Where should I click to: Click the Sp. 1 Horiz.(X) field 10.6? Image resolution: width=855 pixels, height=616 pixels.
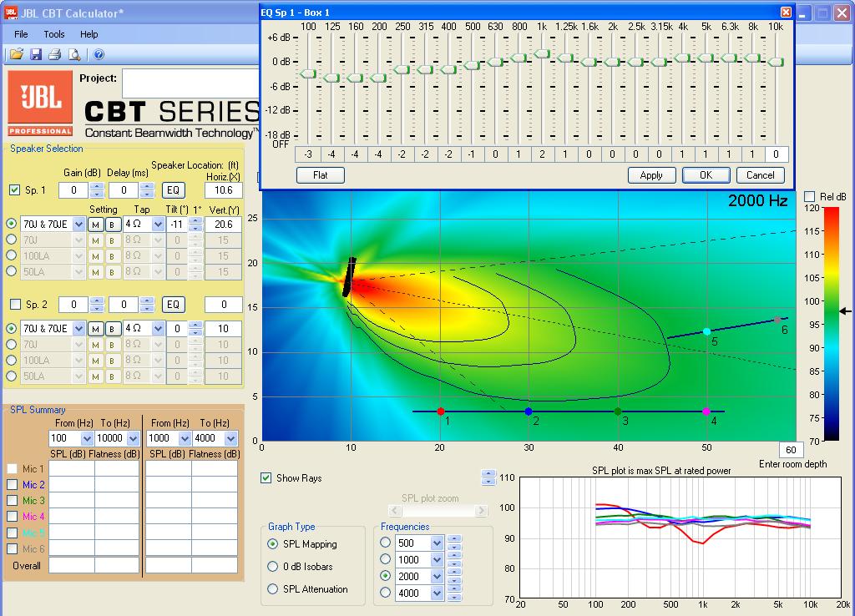coord(223,190)
